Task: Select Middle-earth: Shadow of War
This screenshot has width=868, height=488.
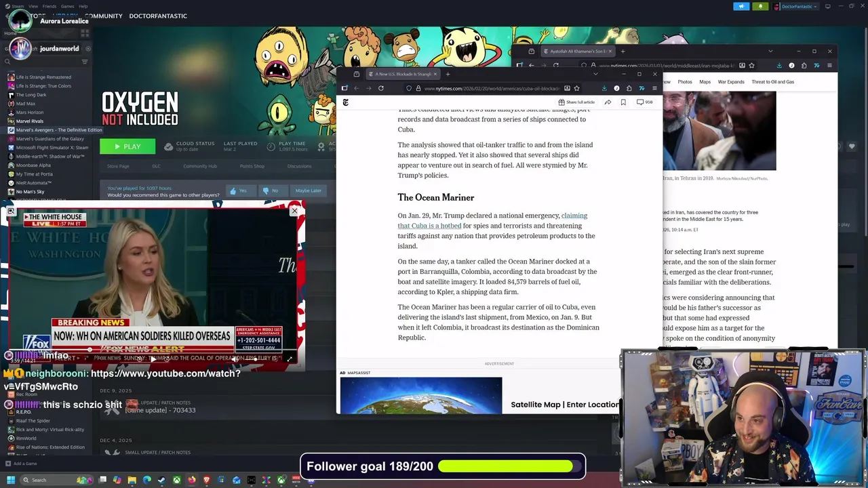Action: (x=50, y=157)
